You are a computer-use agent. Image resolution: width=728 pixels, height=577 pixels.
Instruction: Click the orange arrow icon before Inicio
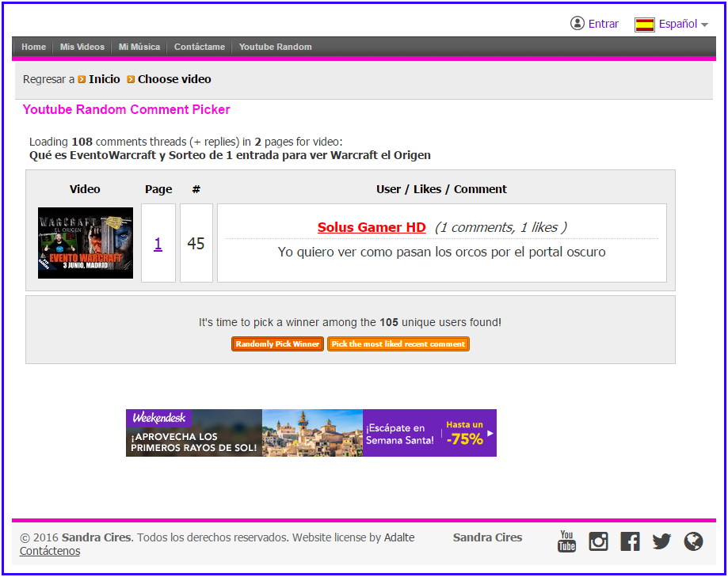pyautogui.click(x=82, y=79)
